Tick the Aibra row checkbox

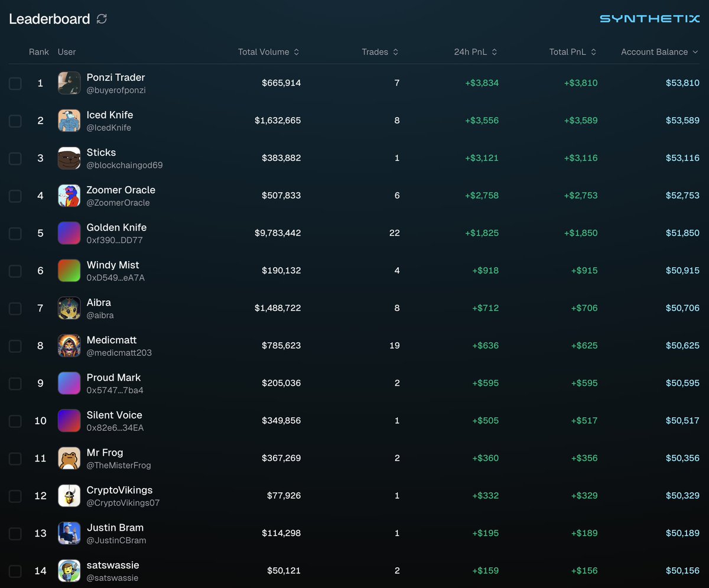15,308
